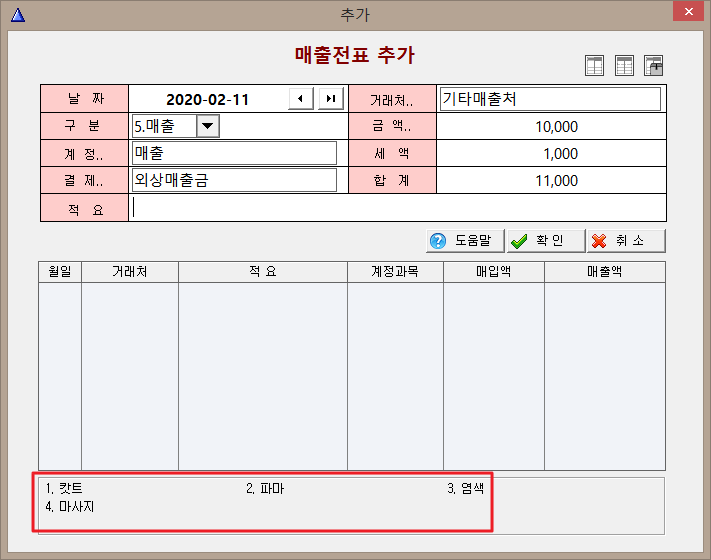Select the 세액 value 1,000
The image size is (711, 560).
point(560,154)
